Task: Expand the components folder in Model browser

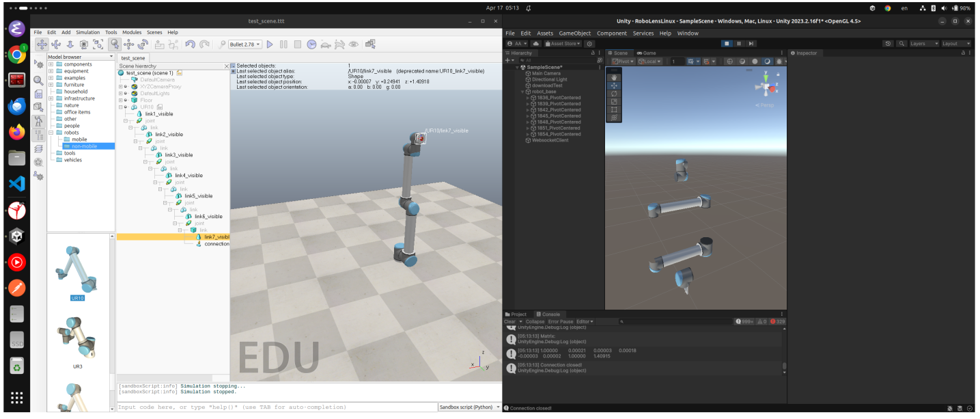Action: click(x=51, y=64)
